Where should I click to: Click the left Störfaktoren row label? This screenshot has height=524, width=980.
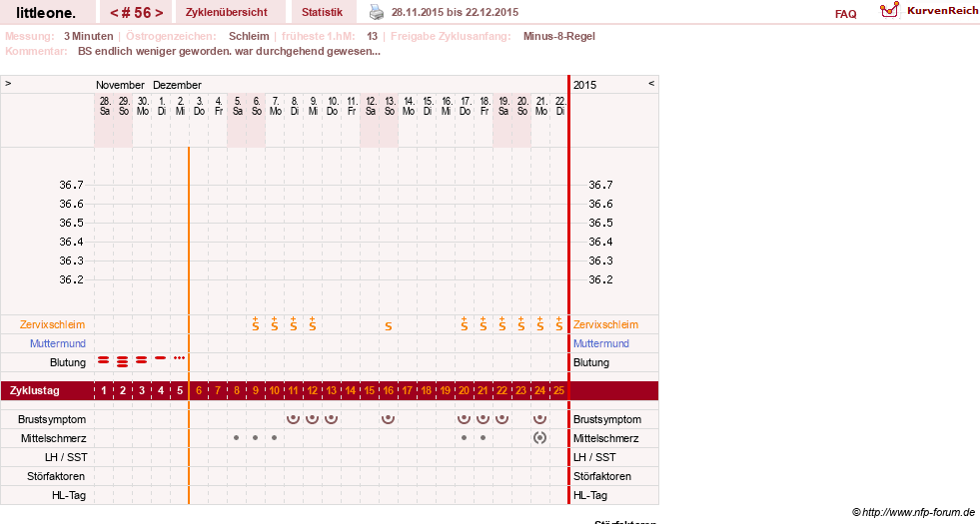coord(56,476)
